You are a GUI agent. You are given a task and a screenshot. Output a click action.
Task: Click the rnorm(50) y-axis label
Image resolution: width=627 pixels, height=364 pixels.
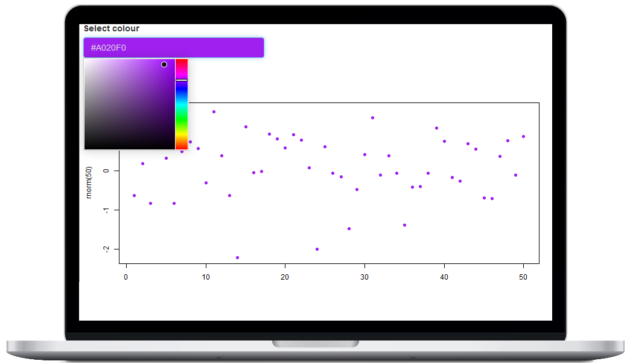tap(89, 181)
